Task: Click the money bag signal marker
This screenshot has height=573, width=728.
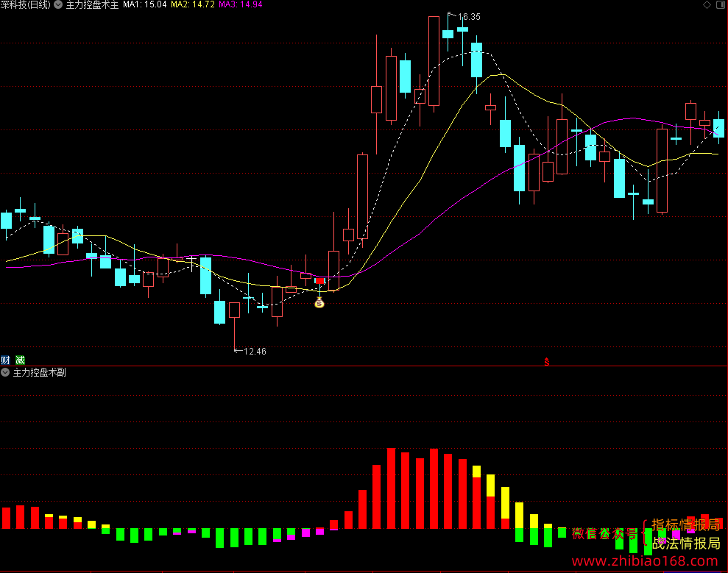Action: pos(319,303)
